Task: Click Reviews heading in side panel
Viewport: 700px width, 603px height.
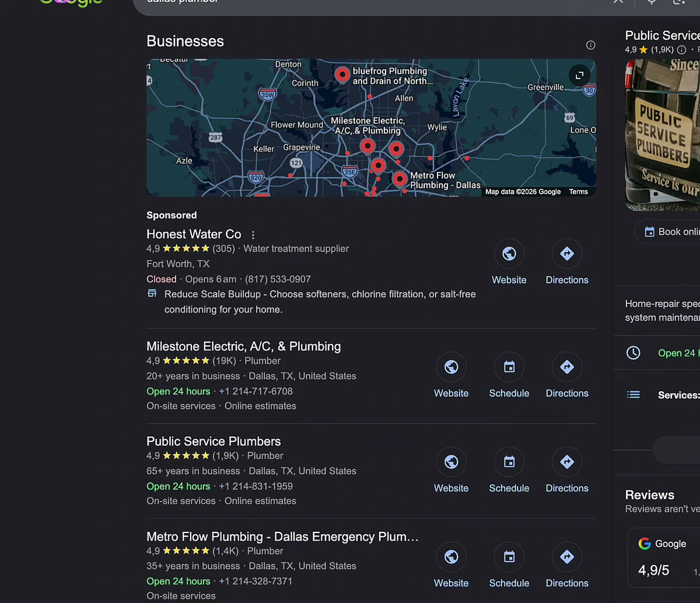Action: tap(649, 495)
